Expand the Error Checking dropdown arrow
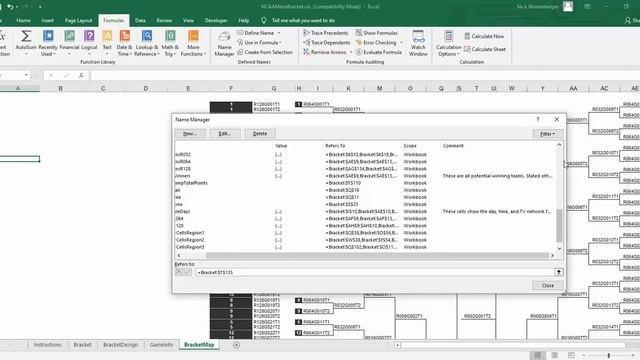Screen dimensions: 640x360 [401, 42]
